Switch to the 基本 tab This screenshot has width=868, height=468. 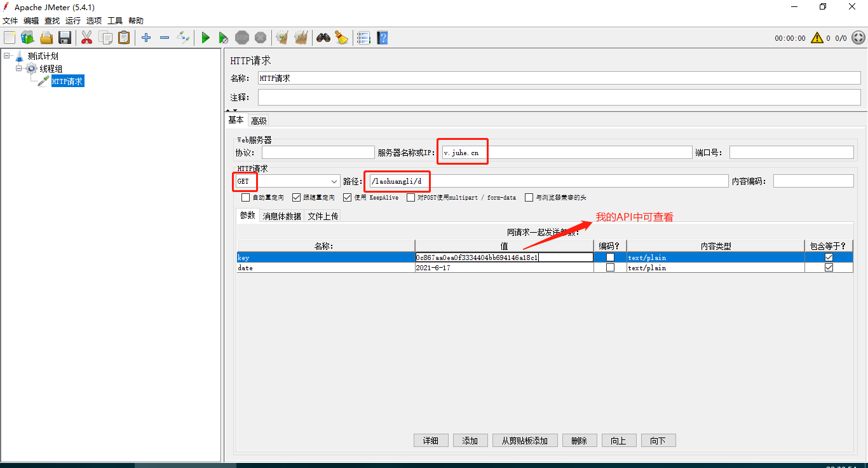pyautogui.click(x=236, y=120)
